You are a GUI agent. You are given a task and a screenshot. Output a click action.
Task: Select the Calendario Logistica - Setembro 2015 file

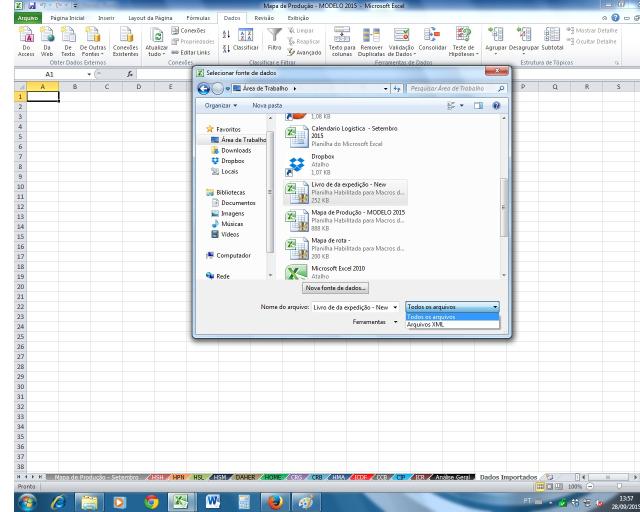pos(345,136)
